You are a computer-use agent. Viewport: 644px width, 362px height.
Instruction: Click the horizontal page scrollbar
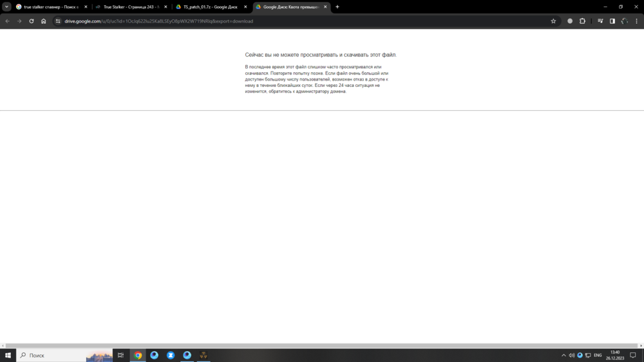point(321,345)
